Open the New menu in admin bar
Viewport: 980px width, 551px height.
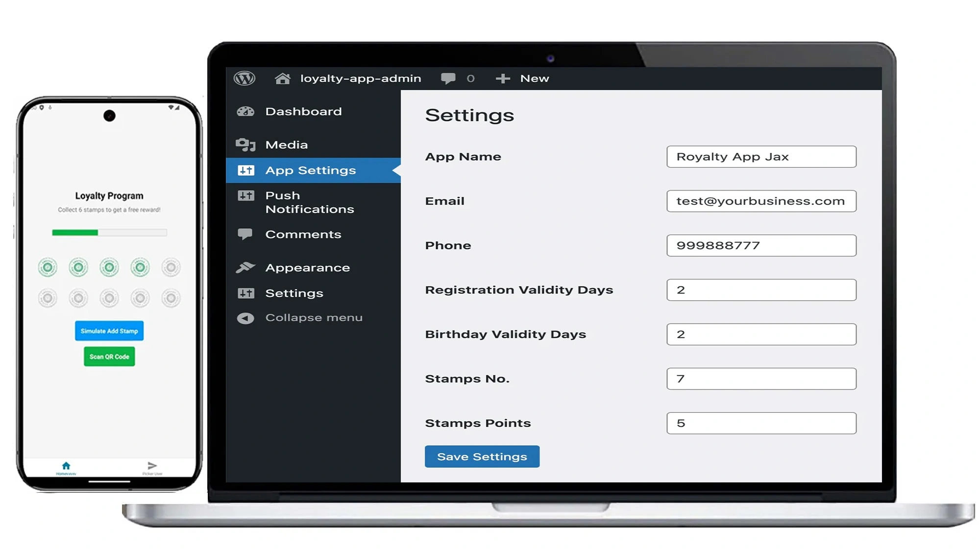(x=535, y=78)
